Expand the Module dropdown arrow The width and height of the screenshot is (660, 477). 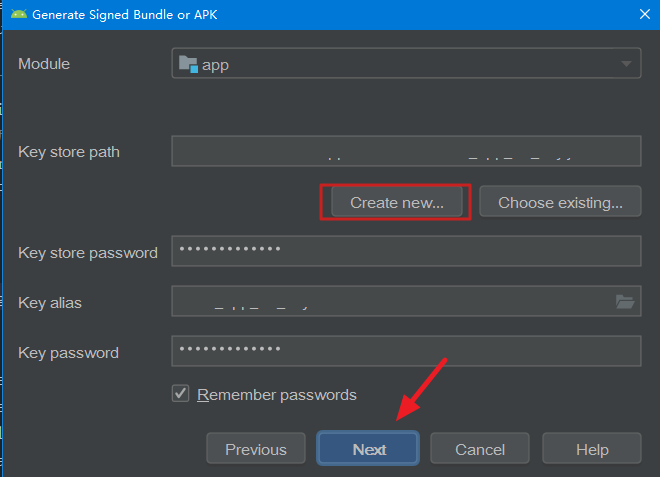pos(626,64)
